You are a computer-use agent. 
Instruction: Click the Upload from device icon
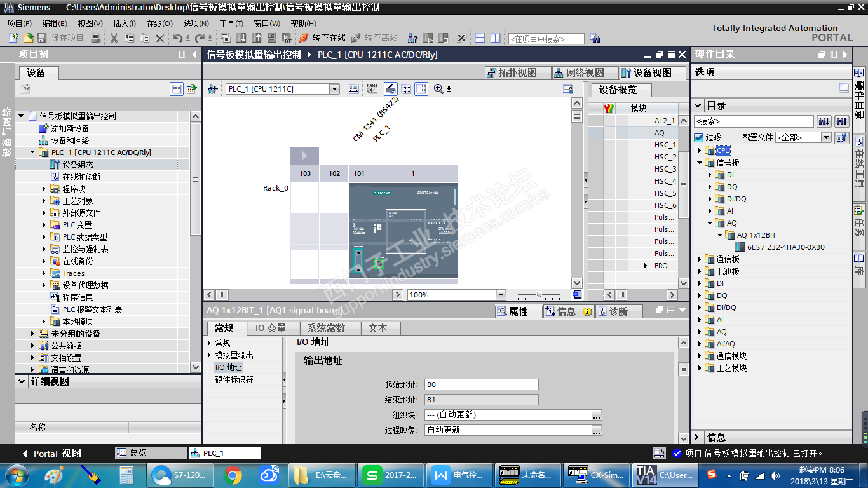257,38
